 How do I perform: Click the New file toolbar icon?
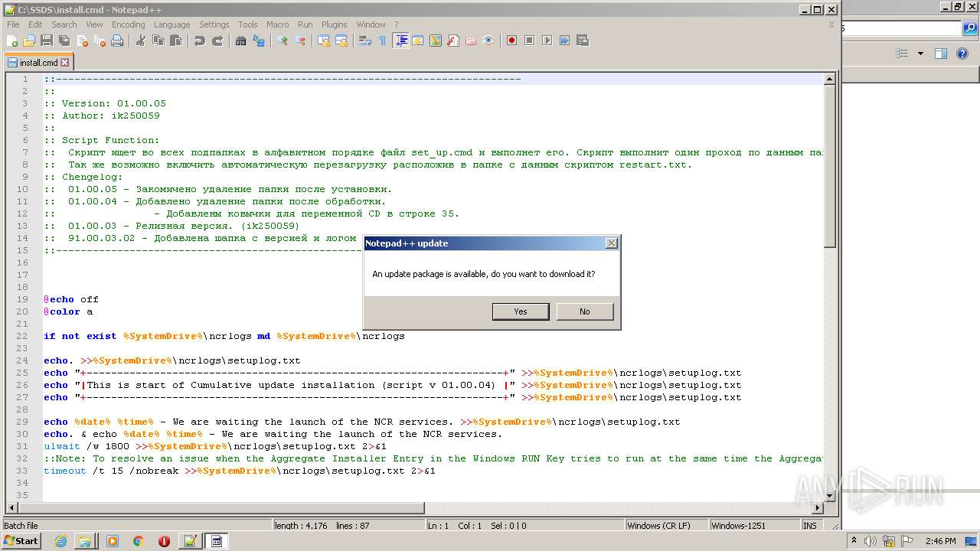point(12,41)
